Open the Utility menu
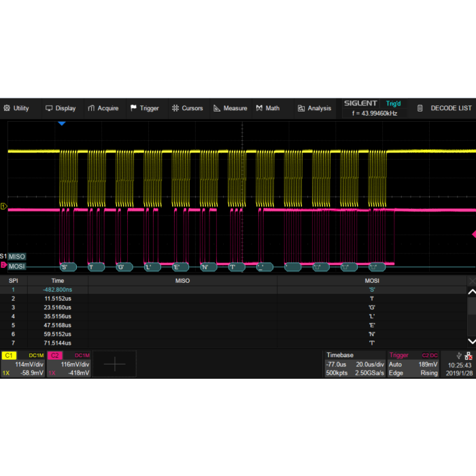This screenshot has height=476, width=476. tap(16, 108)
